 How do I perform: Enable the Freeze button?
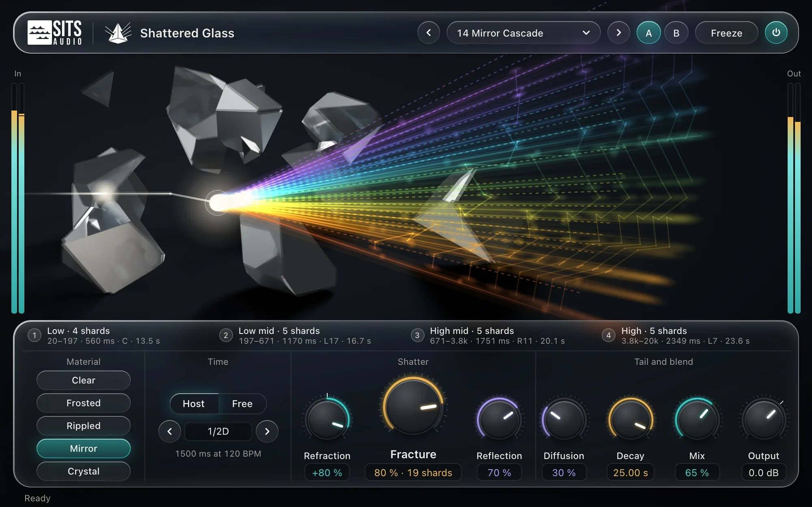pyautogui.click(x=726, y=33)
